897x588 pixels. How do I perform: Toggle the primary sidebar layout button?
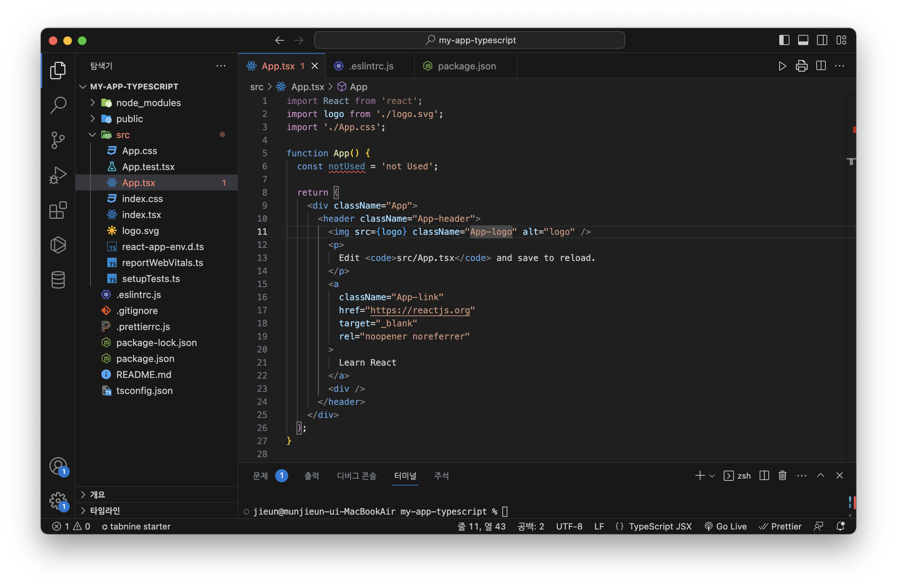pos(784,40)
